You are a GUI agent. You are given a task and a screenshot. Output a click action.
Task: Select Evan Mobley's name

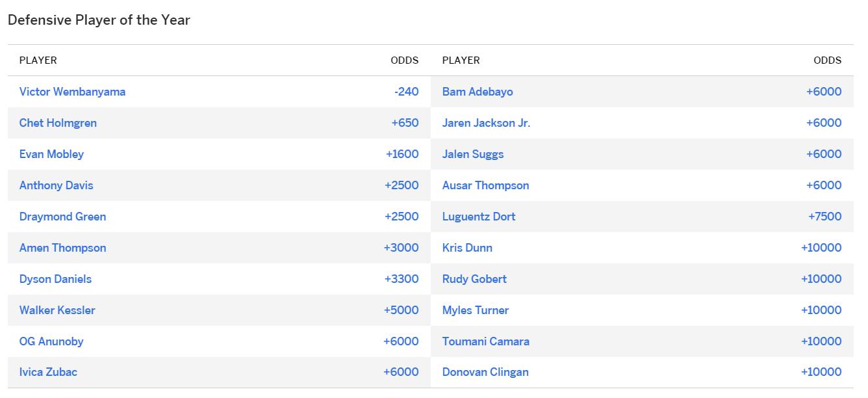51,154
